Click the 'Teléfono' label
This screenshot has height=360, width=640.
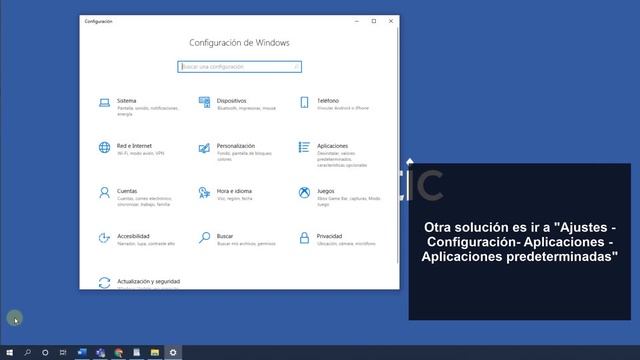click(x=328, y=101)
